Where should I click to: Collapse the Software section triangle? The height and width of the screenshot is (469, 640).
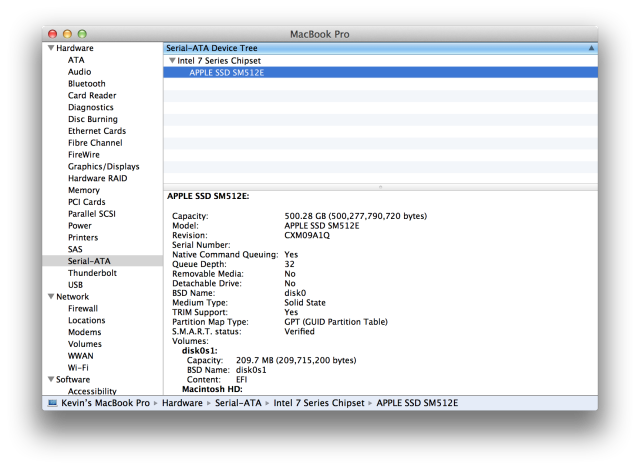pyautogui.click(x=51, y=379)
